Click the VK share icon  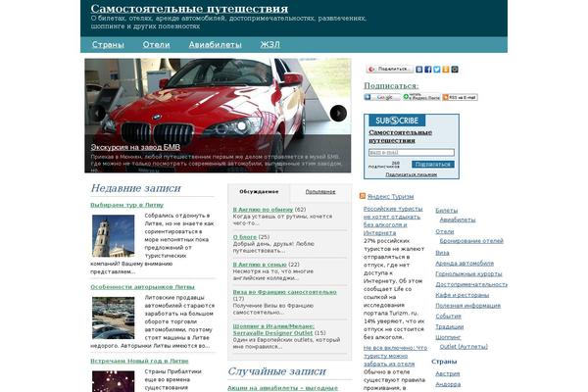[418, 70]
